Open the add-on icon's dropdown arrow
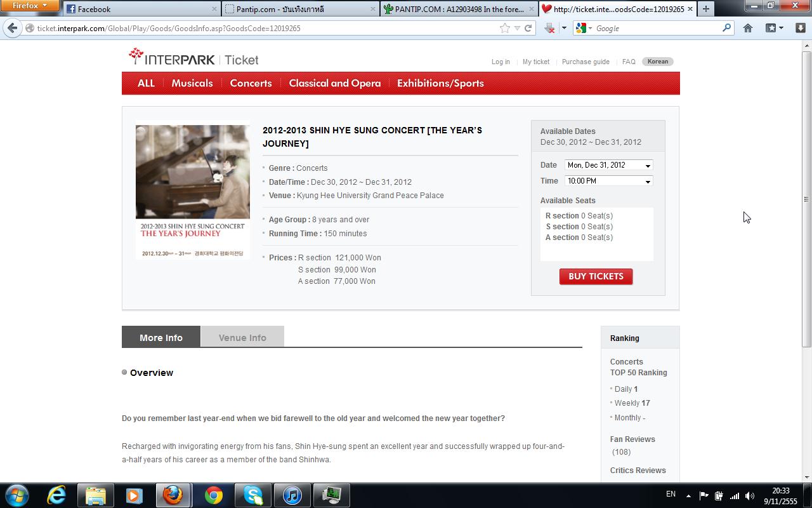 click(x=563, y=28)
